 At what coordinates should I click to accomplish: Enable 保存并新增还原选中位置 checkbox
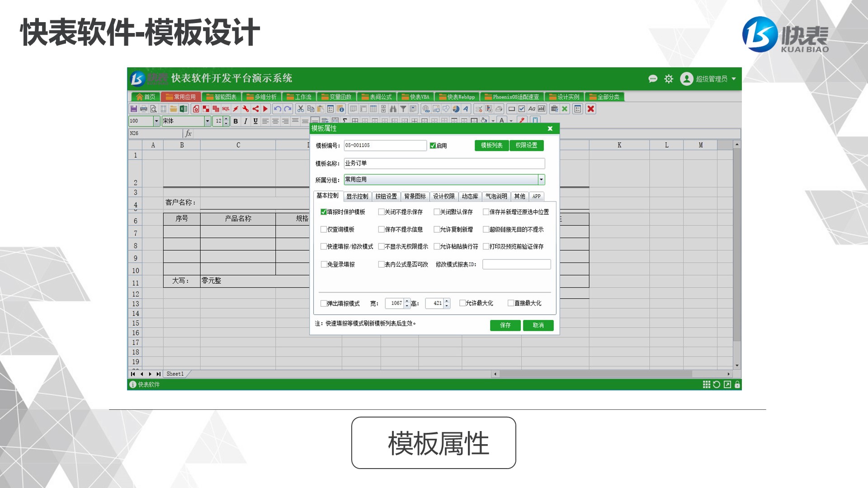(x=486, y=212)
